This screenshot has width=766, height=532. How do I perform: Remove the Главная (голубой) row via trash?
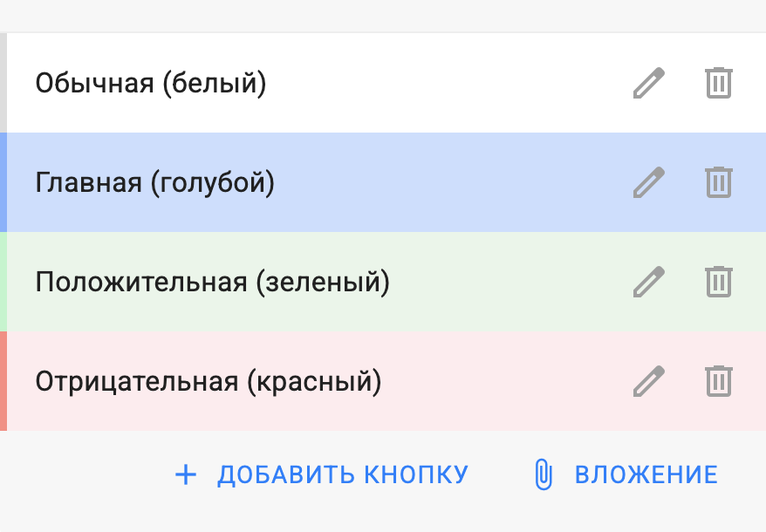pyautogui.click(x=719, y=182)
